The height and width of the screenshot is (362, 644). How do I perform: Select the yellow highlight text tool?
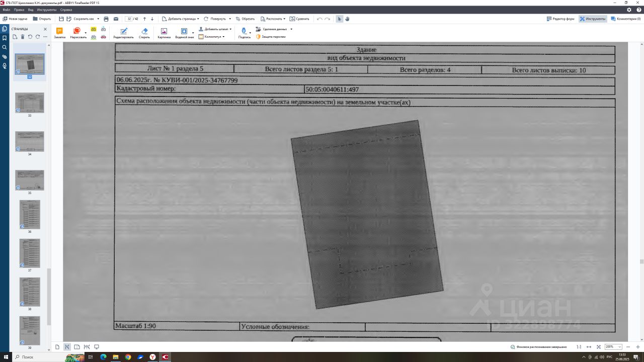(x=94, y=30)
